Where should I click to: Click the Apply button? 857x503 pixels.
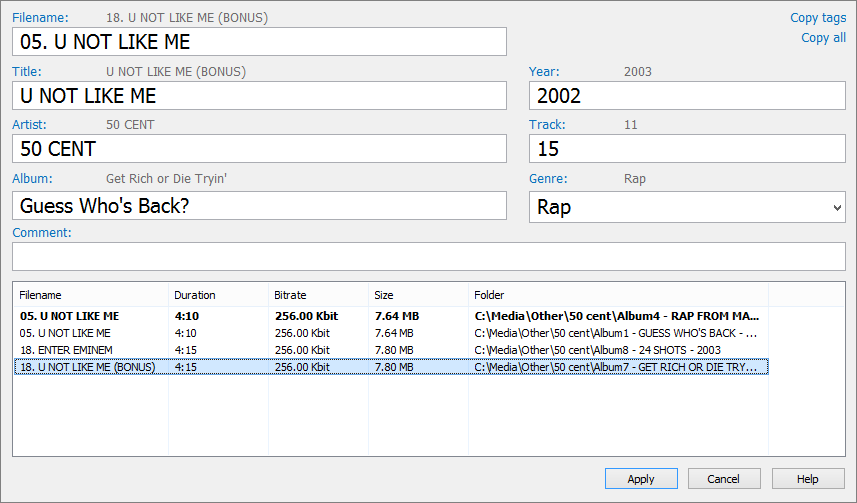[641, 479]
